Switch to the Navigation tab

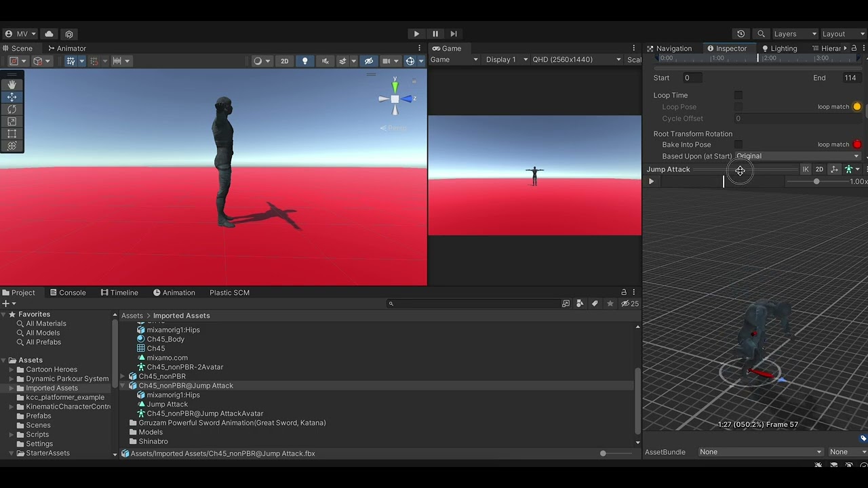coord(669,48)
